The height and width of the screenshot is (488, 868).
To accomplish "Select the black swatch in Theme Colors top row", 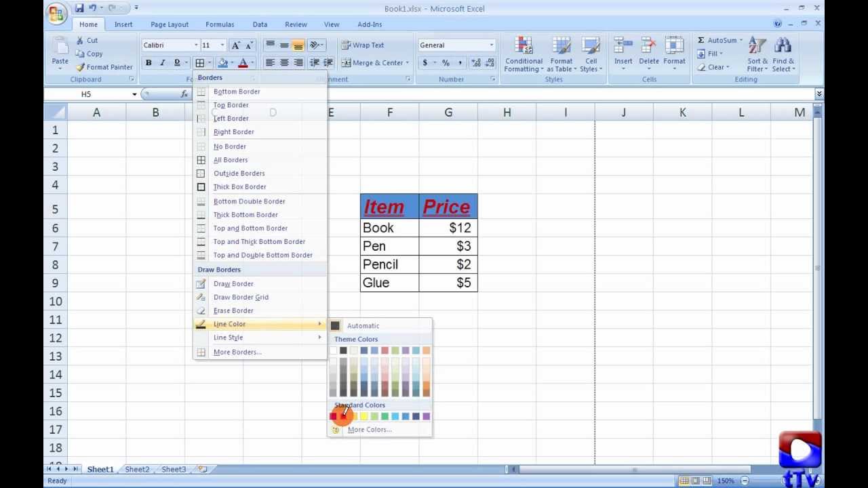I will pos(343,350).
